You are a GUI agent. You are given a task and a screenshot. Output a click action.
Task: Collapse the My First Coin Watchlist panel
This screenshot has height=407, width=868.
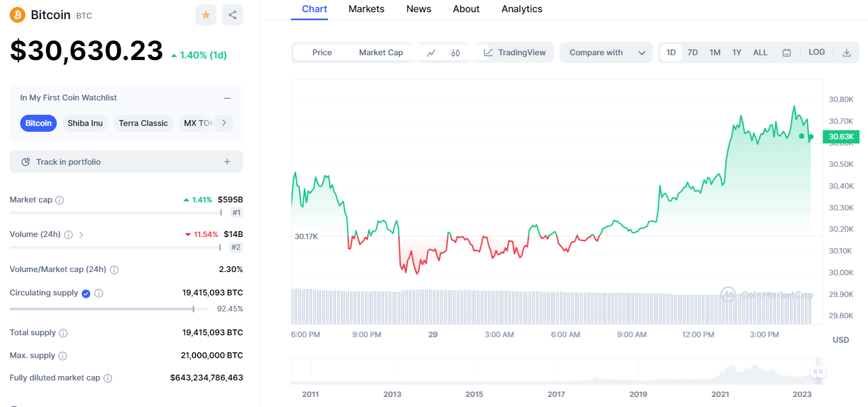point(227,98)
